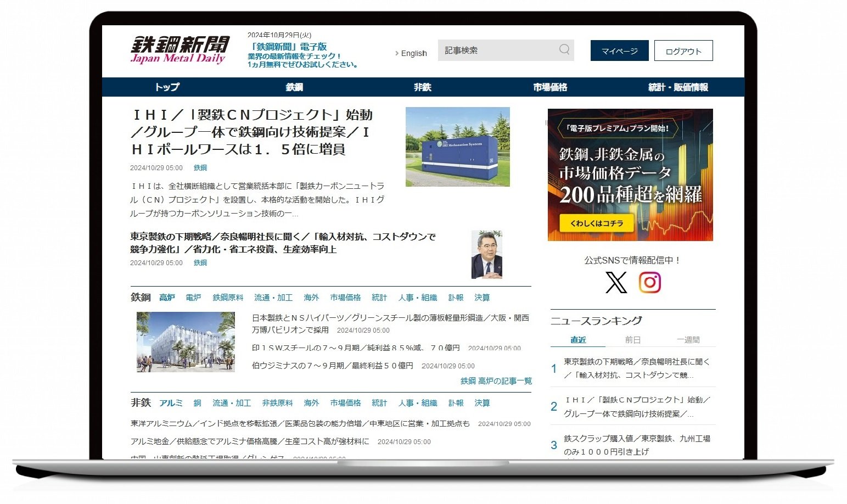Open the X social media icon

coord(616,283)
